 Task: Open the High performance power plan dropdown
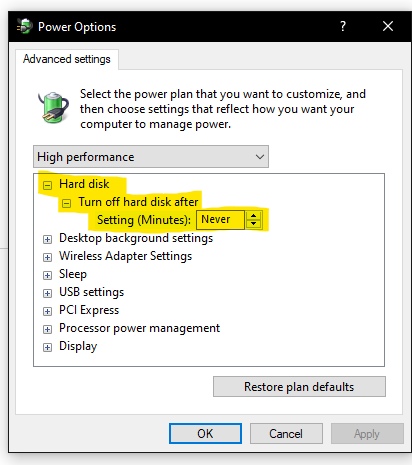[151, 157]
